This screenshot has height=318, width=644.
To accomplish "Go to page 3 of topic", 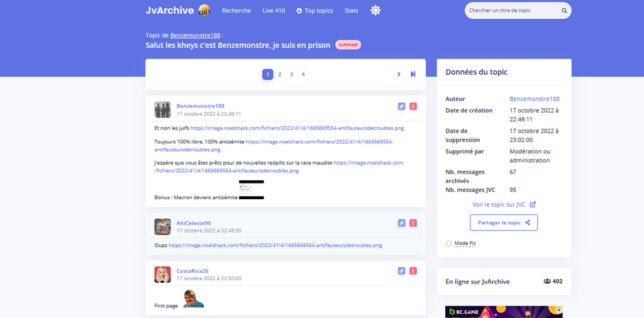I will tap(291, 74).
